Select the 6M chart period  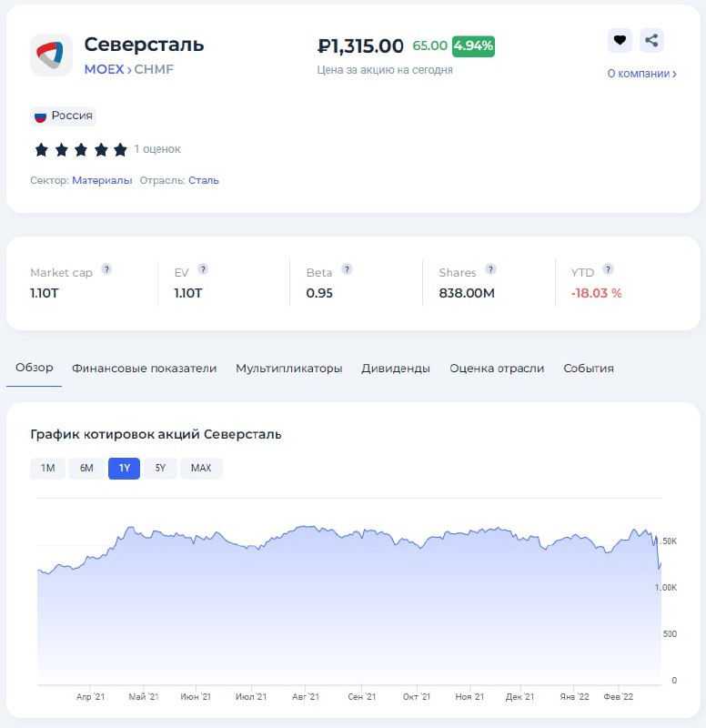pyautogui.click(x=86, y=469)
